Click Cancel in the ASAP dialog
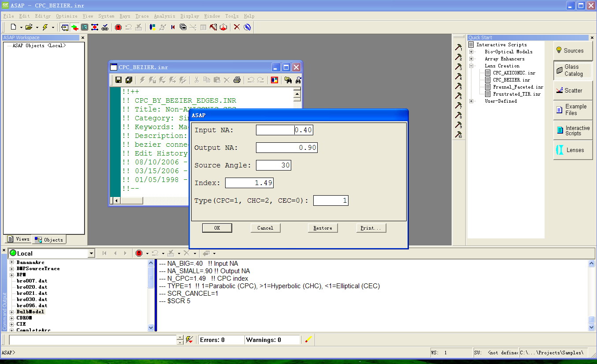Screen dimensions: 597x364 coord(265,228)
